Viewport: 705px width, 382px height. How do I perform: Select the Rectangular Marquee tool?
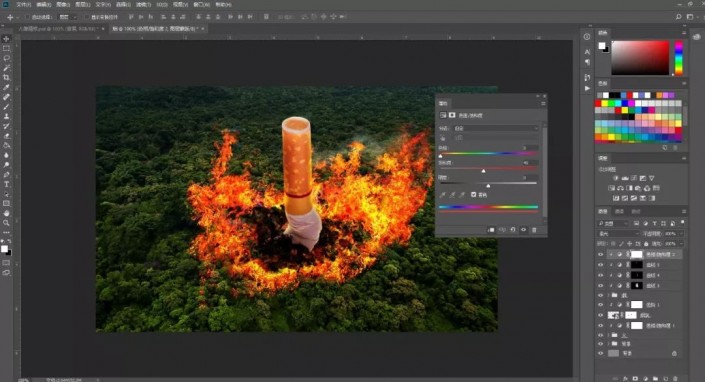click(6, 49)
